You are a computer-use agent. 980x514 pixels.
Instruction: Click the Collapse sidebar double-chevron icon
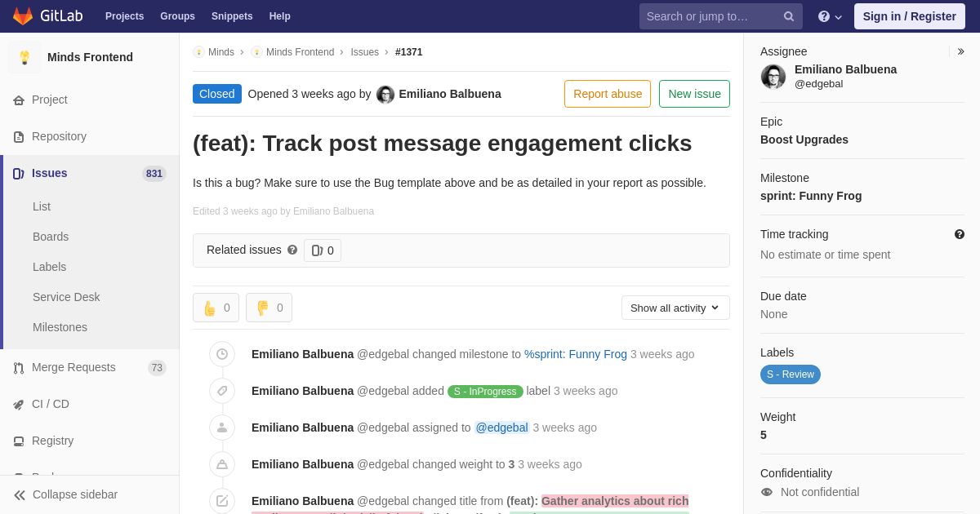point(20,494)
